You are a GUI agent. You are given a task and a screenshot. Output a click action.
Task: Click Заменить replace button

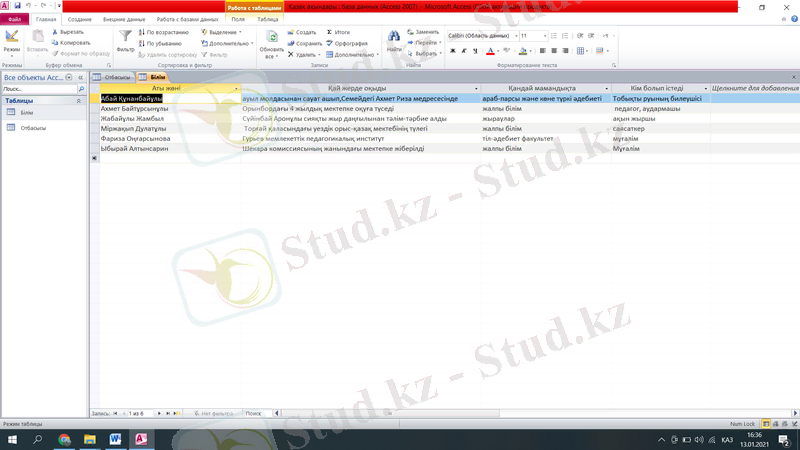[x=423, y=32]
